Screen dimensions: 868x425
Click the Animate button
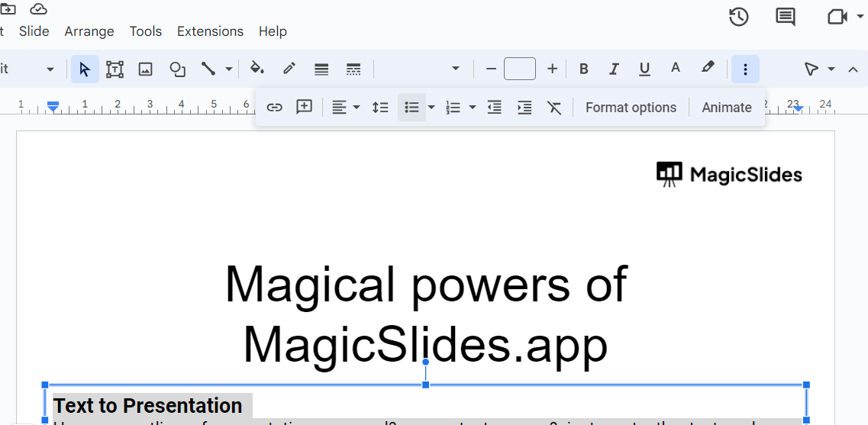click(726, 108)
